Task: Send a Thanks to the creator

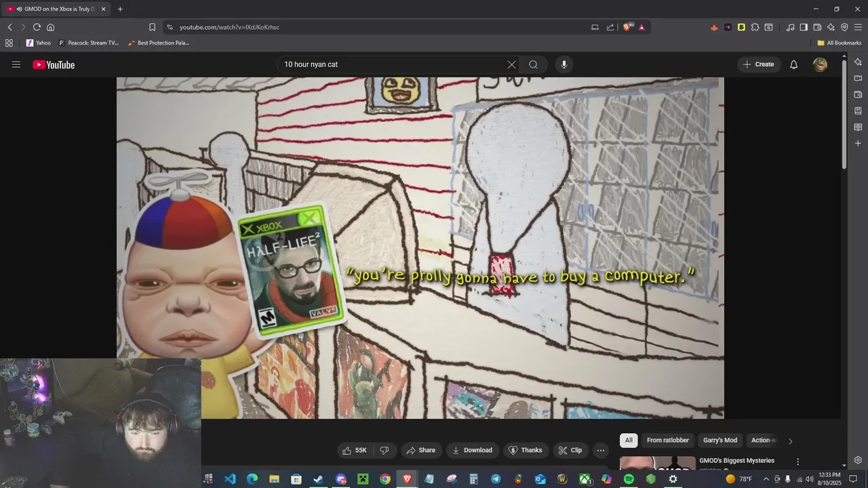Action: [x=525, y=450]
